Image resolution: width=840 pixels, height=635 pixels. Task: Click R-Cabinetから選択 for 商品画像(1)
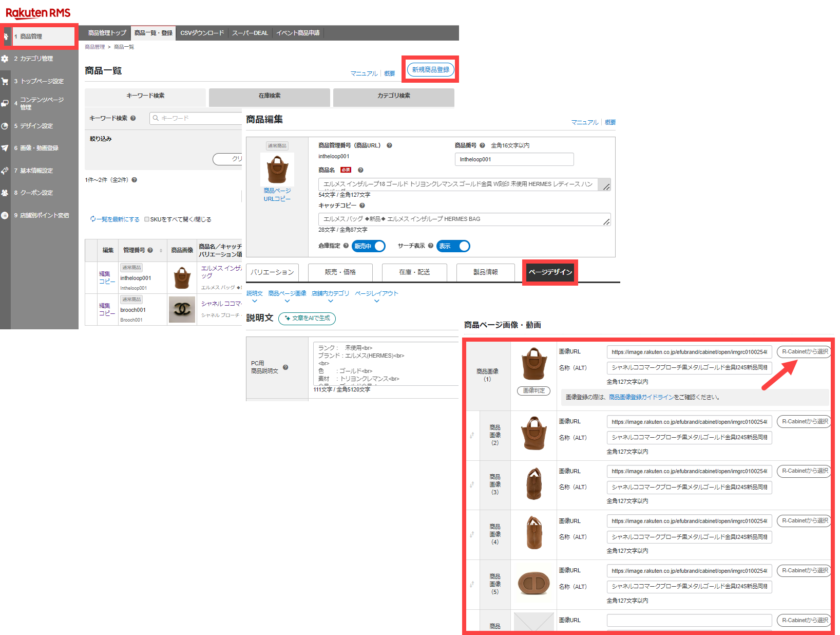(x=804, y=352)
